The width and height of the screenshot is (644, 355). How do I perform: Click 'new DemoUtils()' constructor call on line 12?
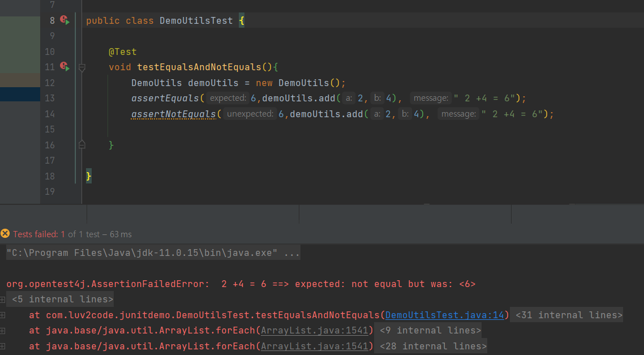[x=298, y=83]
